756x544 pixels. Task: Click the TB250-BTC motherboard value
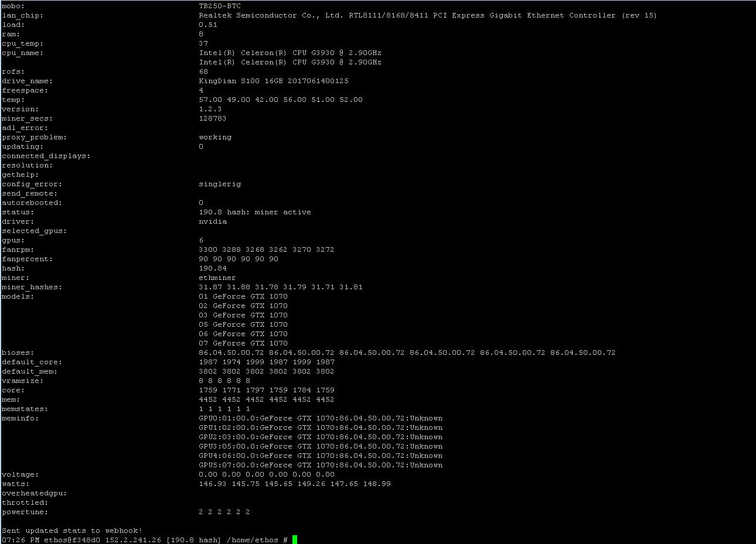pyautogui.click(x=220, y=6)
